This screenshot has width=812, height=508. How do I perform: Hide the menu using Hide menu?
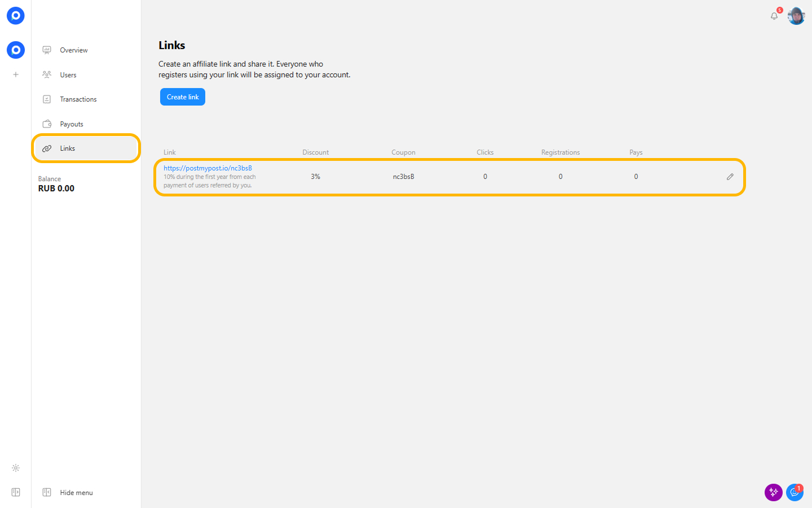76,492
